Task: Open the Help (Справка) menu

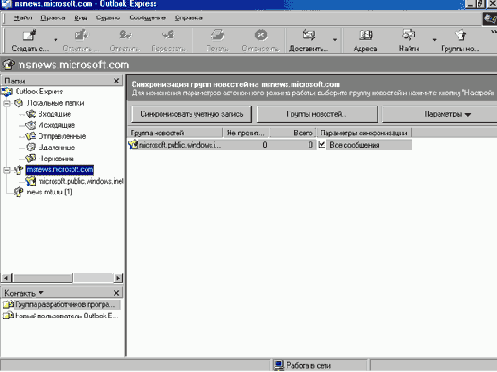Action: [189, 18]
